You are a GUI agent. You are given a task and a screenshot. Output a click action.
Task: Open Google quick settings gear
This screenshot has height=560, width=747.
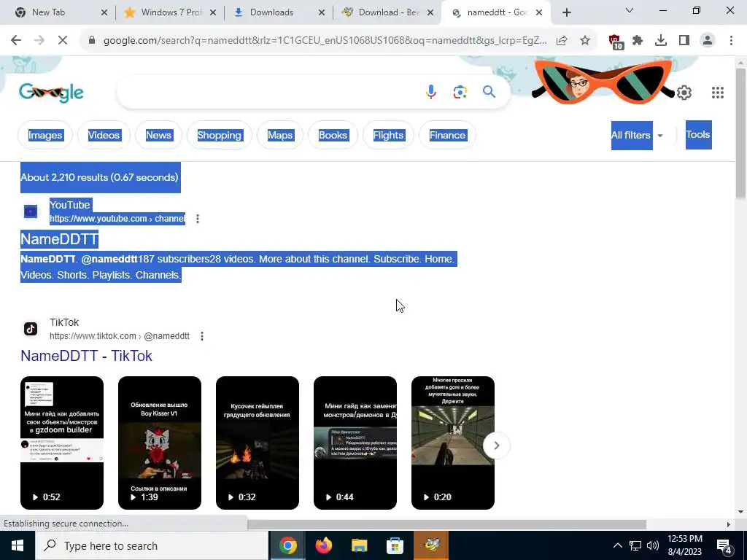click(x=684, y=93)
